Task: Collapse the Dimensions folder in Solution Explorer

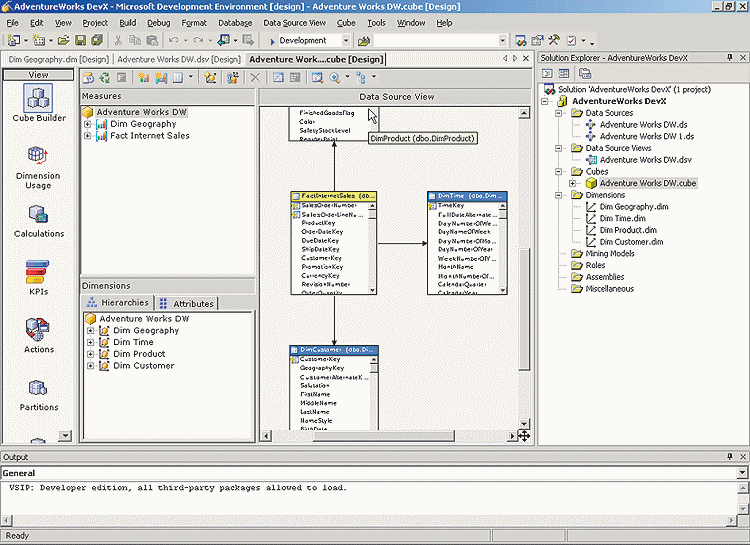Action: [x=558, y=195]
